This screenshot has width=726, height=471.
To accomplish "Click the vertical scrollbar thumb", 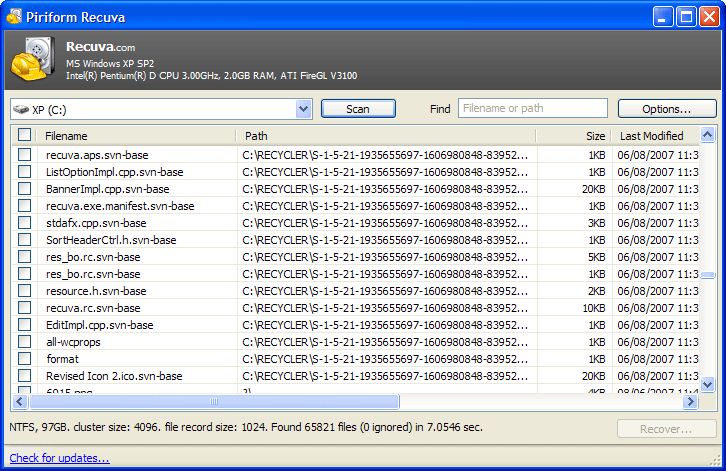I will tap(707, 275).
